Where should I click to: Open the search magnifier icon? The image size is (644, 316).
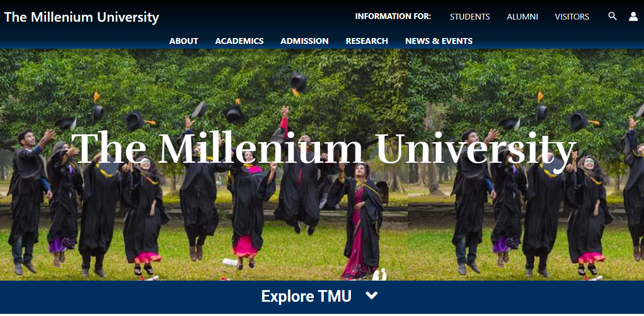612,16
